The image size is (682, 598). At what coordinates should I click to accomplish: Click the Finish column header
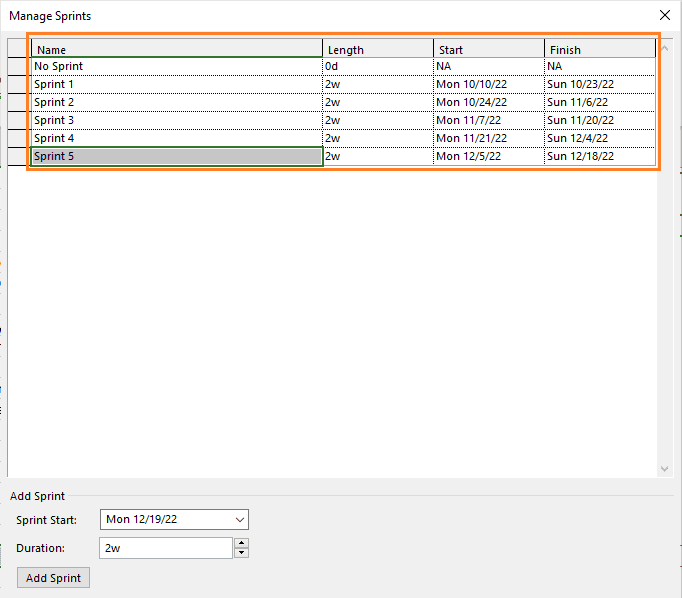(600, 49)
